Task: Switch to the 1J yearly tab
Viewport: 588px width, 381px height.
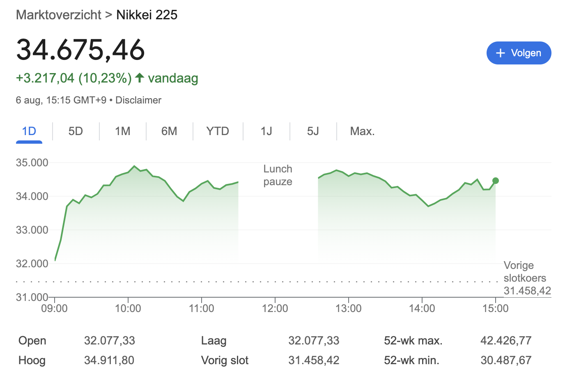Action: [266, 131]
